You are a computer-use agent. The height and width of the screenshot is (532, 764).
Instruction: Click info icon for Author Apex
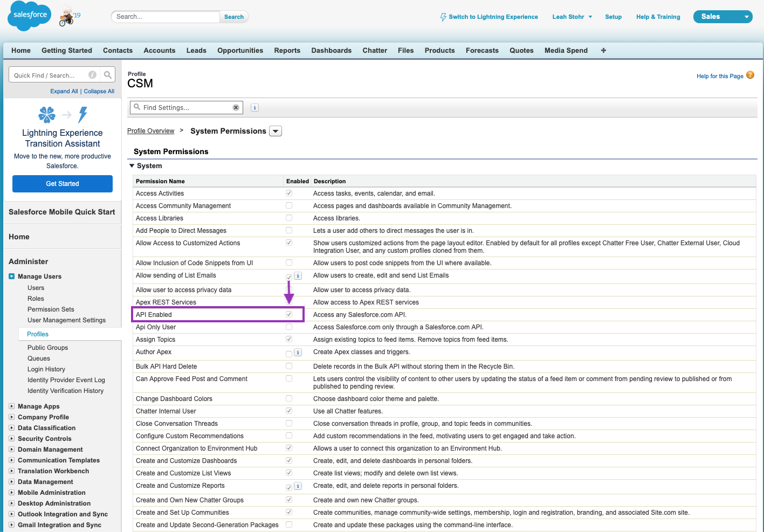pos(298,353)
